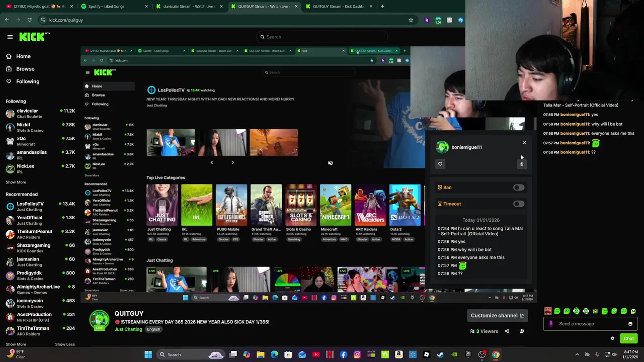Open Roblox from the taskbar
Viewport: 644px width, 362px height.
point(427,354)
